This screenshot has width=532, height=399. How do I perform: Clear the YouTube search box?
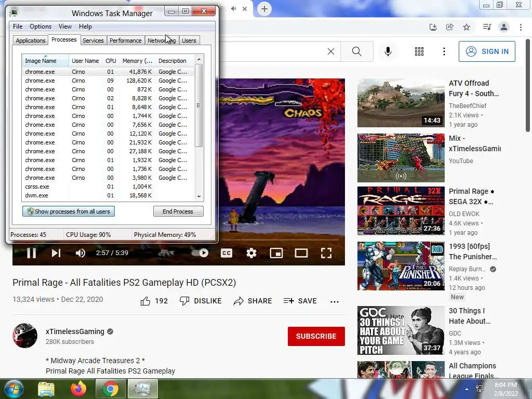coord(331,51)
